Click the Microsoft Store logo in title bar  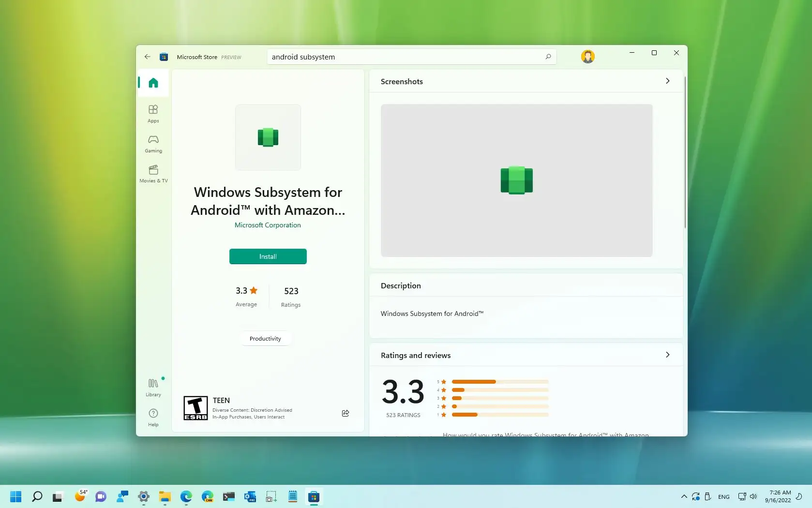coord(164,57)
